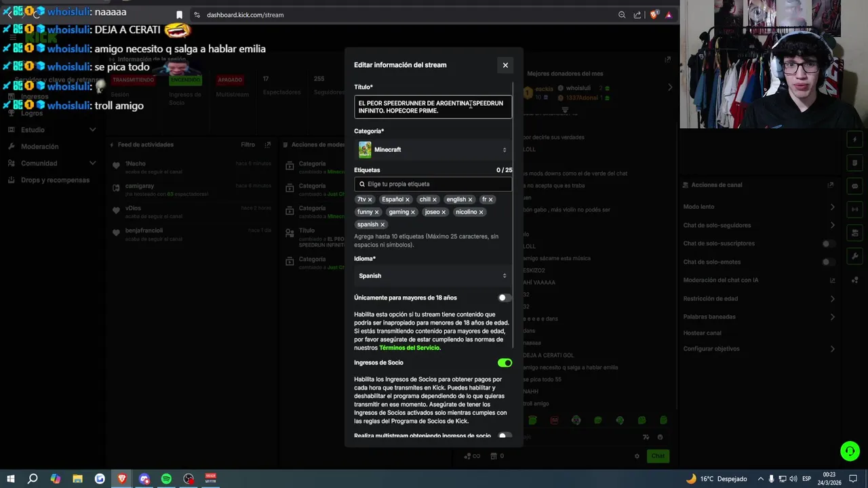Click the 1Nacho entry in activity feed
Viewport: 868px width, 488px height.
point(191,167)
